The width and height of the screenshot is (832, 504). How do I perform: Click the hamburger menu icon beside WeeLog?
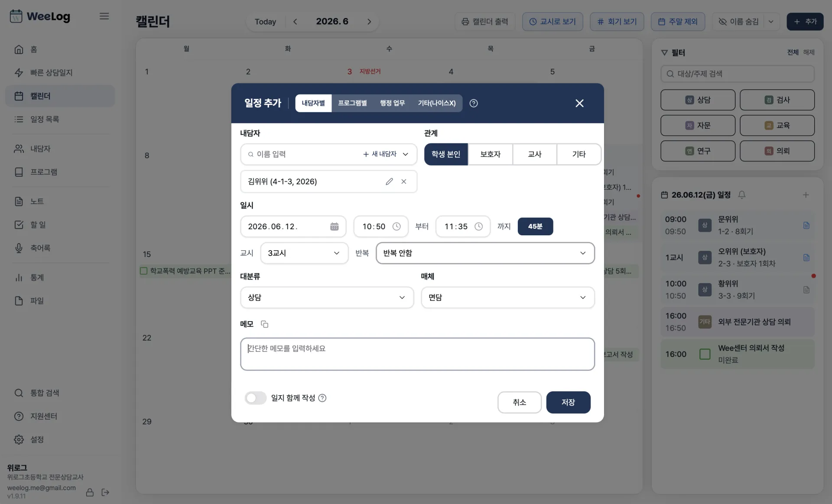pos(104,16)
